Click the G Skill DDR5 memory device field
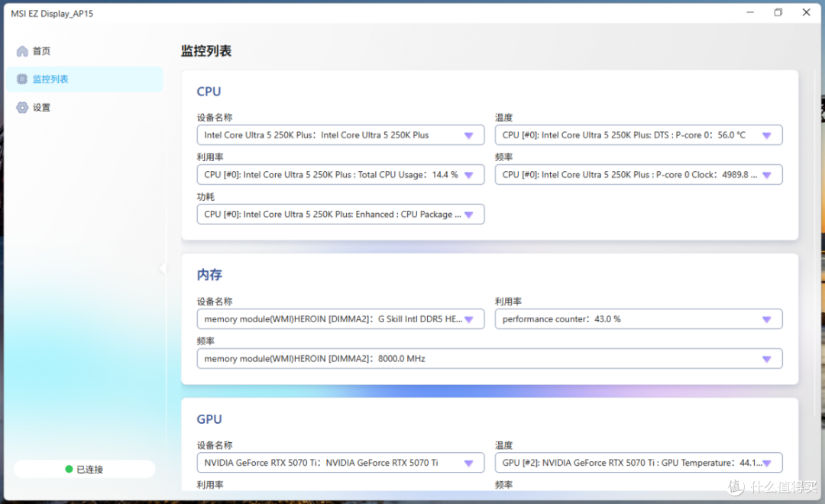The image size is (825, 504). 341,318
